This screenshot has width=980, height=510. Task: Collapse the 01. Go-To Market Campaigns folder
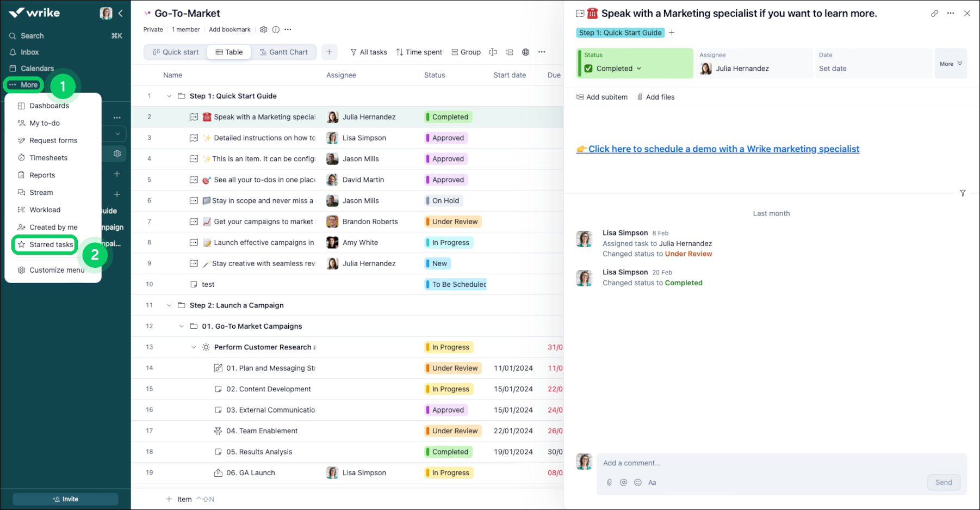pos(182,327)
